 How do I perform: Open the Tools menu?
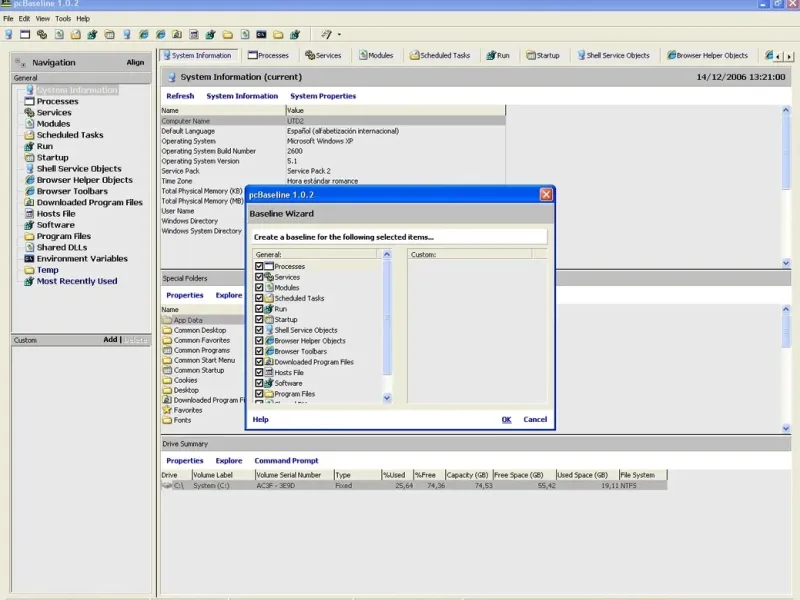click(x=63, y=18)
